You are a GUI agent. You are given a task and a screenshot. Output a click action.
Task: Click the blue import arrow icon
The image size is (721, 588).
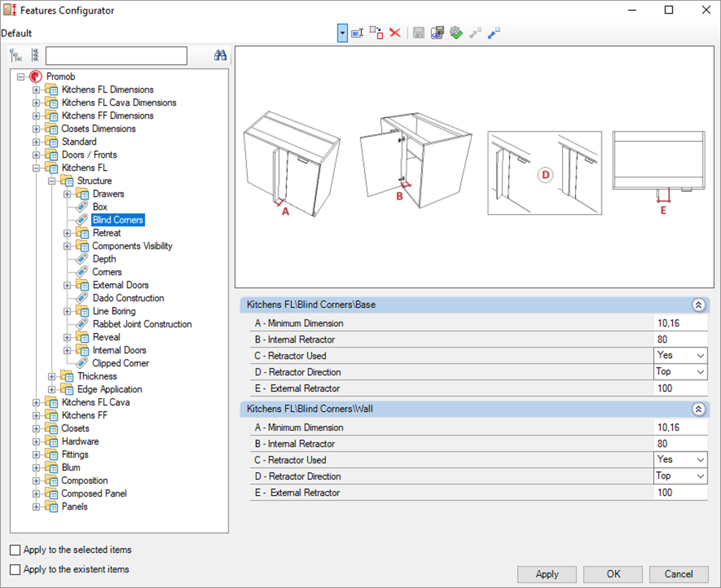pos(494,33)
